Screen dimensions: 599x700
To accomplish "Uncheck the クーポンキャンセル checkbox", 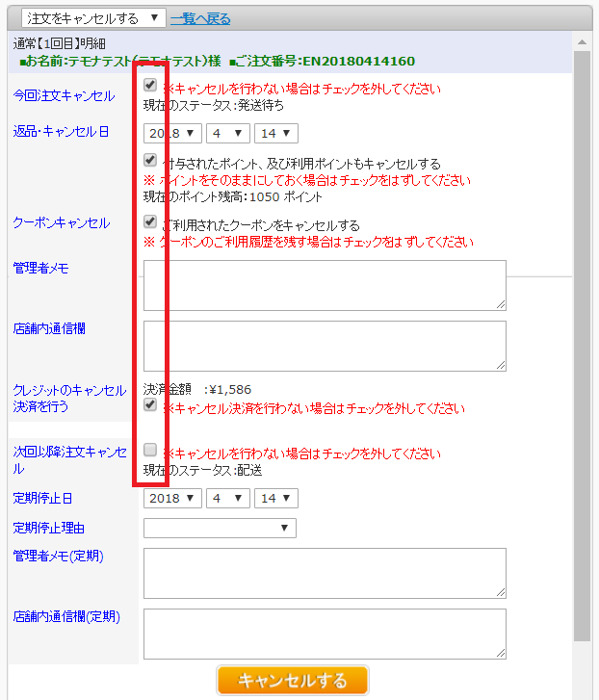I will coord(150,221).
